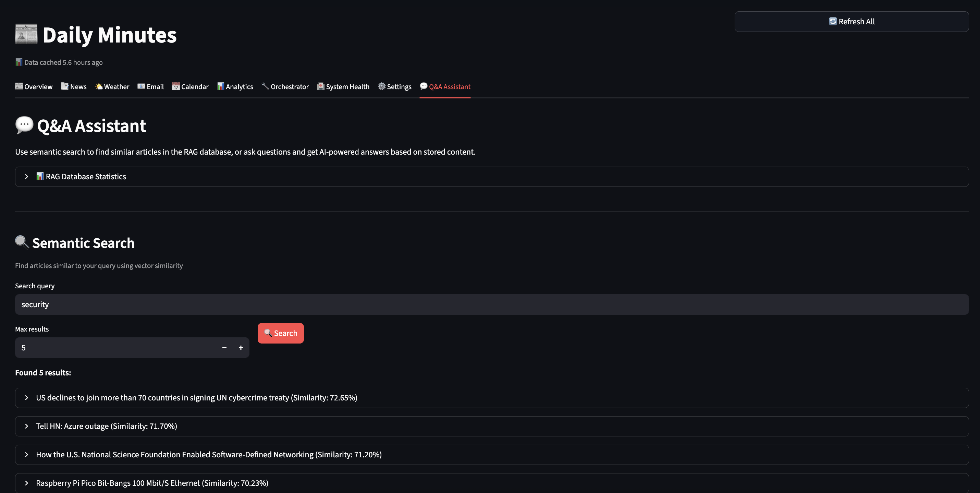This screenshot has width=980, height=493.
Task: Click the Calendar tab's calendar icon
Action: coord(175,86)
